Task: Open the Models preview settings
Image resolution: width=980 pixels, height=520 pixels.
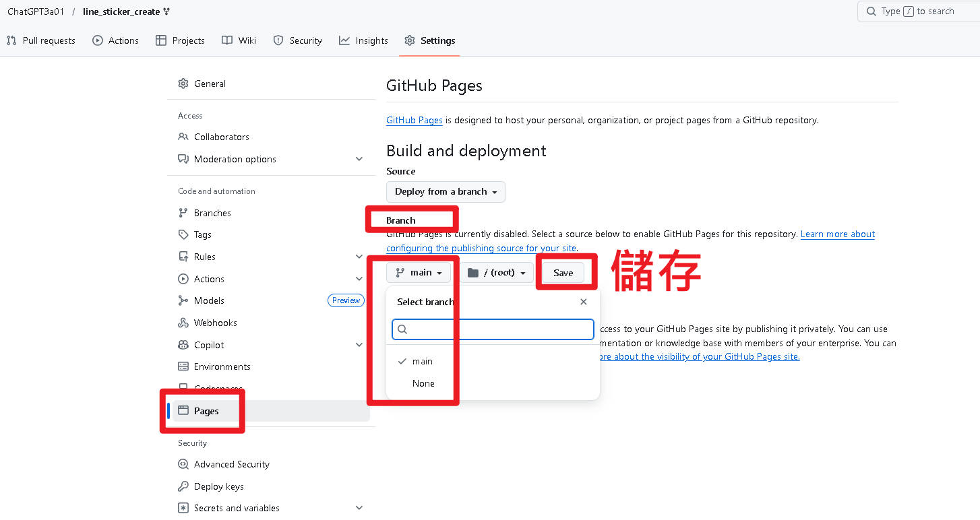Action: coord(208,300)
